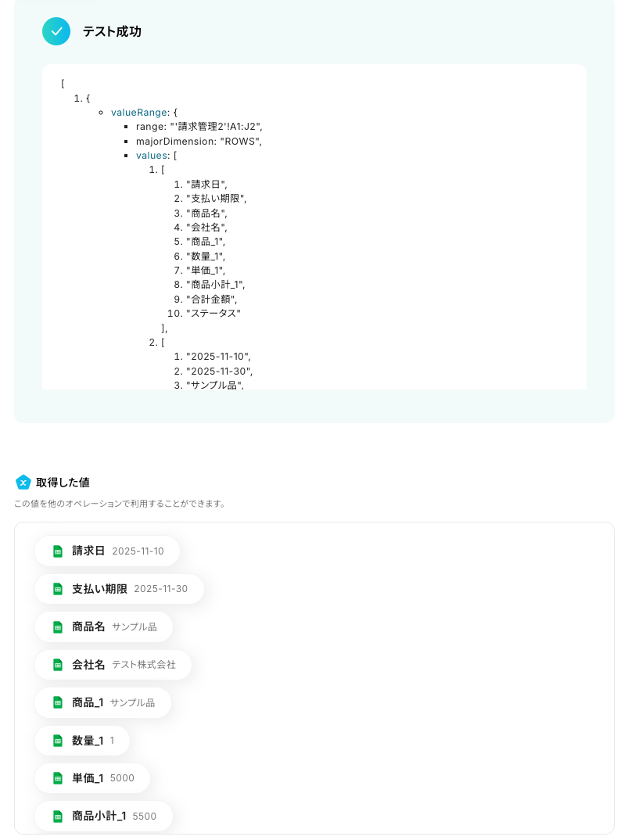The width and height of the screenshot is (635, 840).
Task: Pick the 単価_1 5000 value chip
Action: 92,778
